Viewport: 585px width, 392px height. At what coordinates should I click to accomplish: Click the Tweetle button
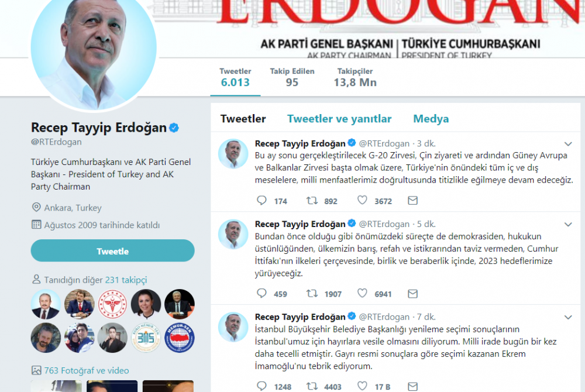(x=113, y=250)
